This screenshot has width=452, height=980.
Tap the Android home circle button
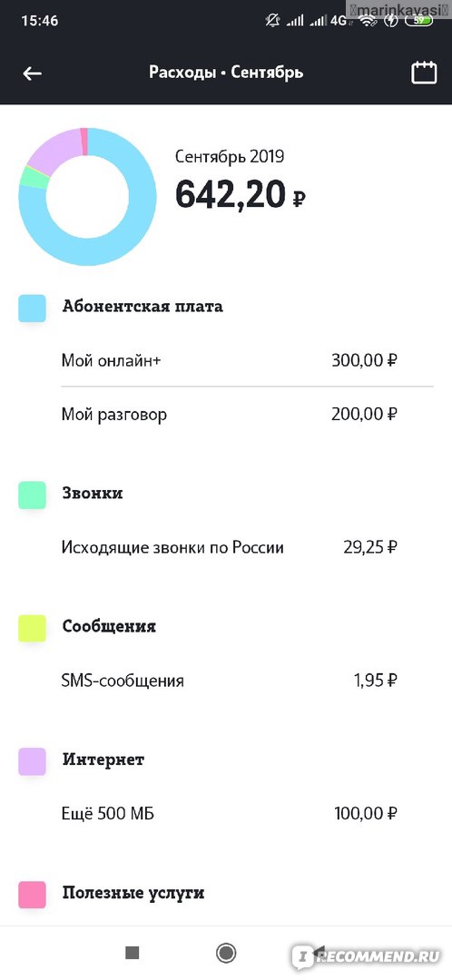coord(226,953)
